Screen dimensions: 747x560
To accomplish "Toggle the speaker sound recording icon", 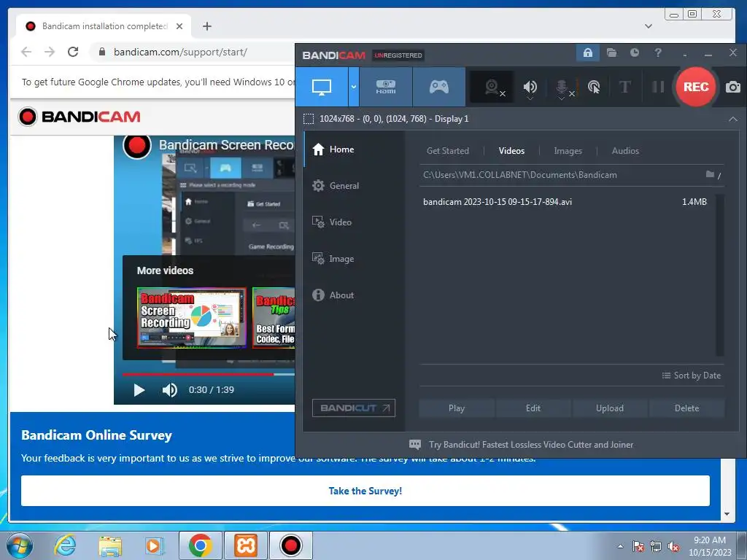I will 530,87.
